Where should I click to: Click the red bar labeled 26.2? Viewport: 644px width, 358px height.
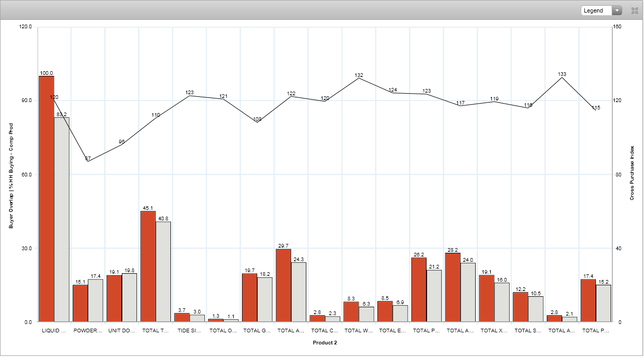click(x=419, y=289)
